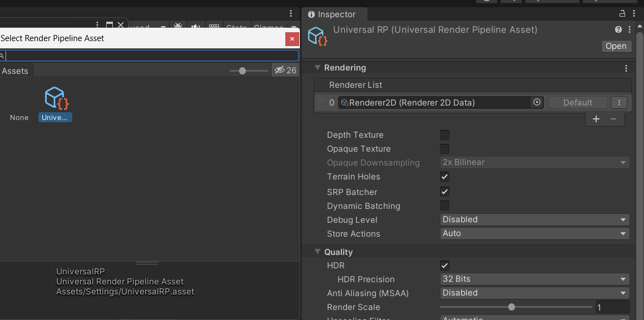The width and height of the screenshot is (644, 320).
Task: Open the Inspector tab's three-dot menu
Action: coord(634,13)
